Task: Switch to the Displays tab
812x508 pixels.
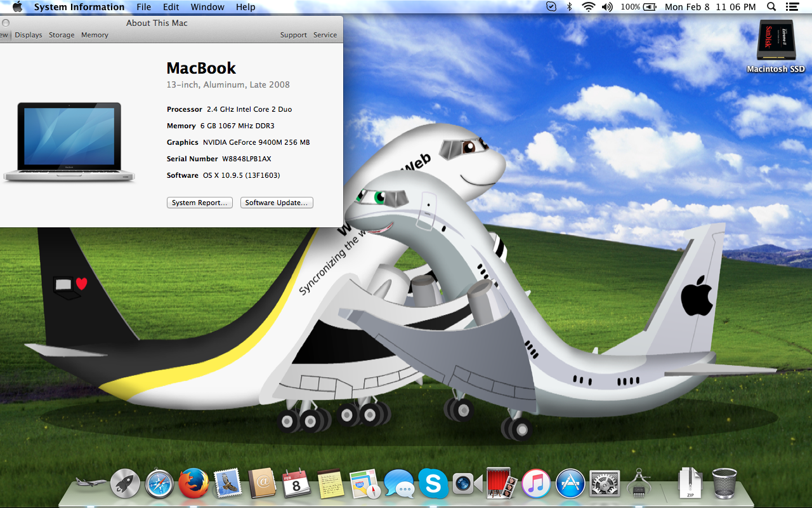Action: [29, 35]
